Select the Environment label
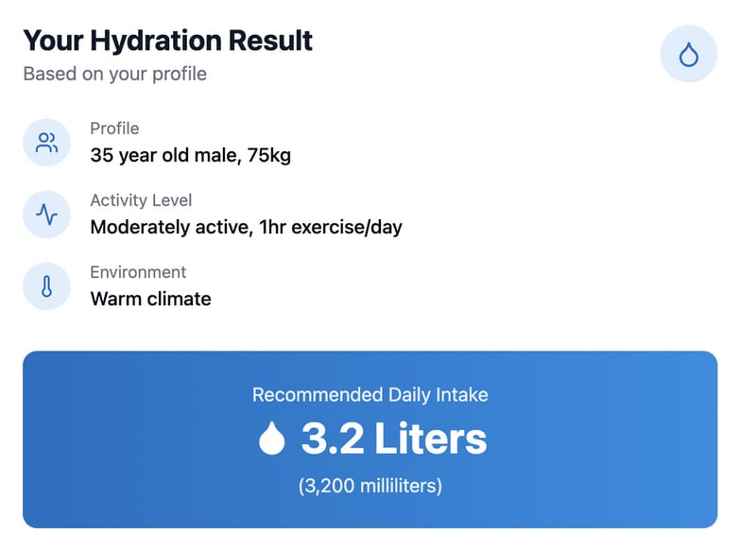The height and width of the screenshot is (551, 756). 138,272
